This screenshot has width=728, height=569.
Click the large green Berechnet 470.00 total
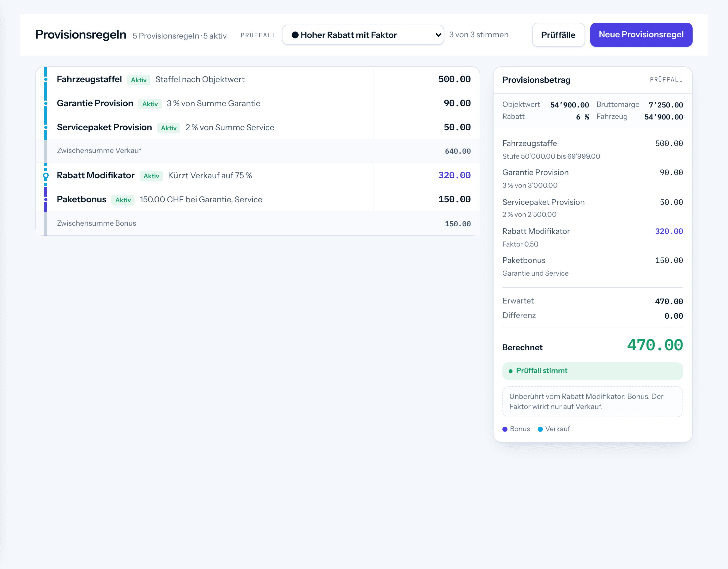coord(655,345)
